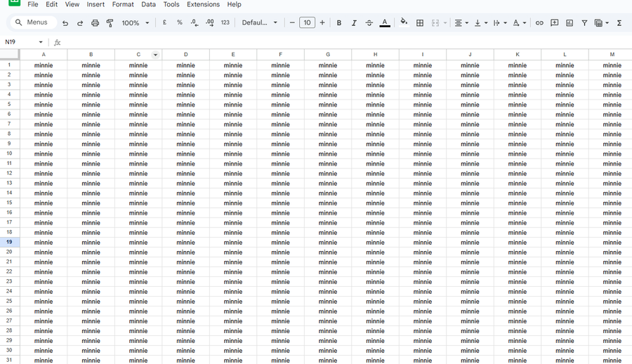This screenshot has width=632, height=364.
Task: Open the Format menu
Action: coord(123,4)
